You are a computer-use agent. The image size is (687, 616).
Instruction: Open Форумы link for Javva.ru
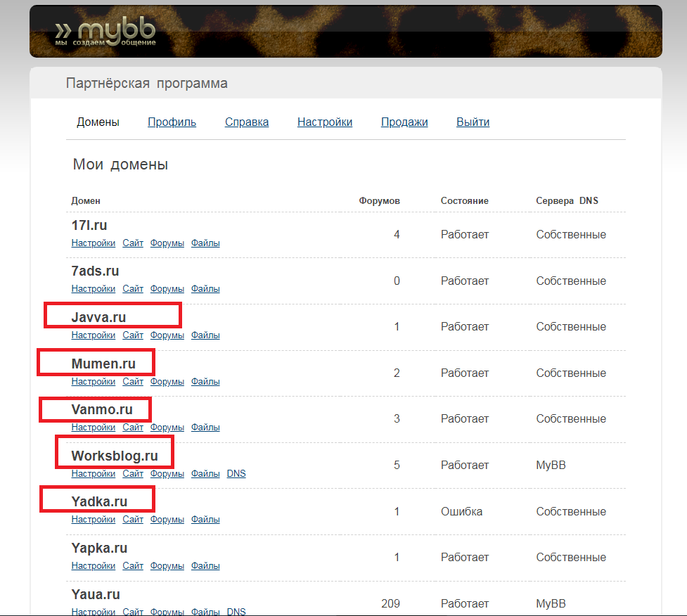tap(167, 335)
